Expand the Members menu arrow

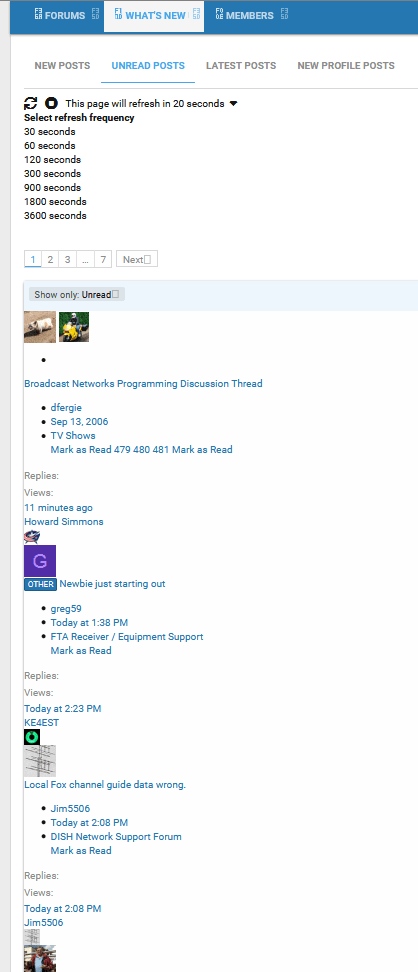(x=284, y=14)
